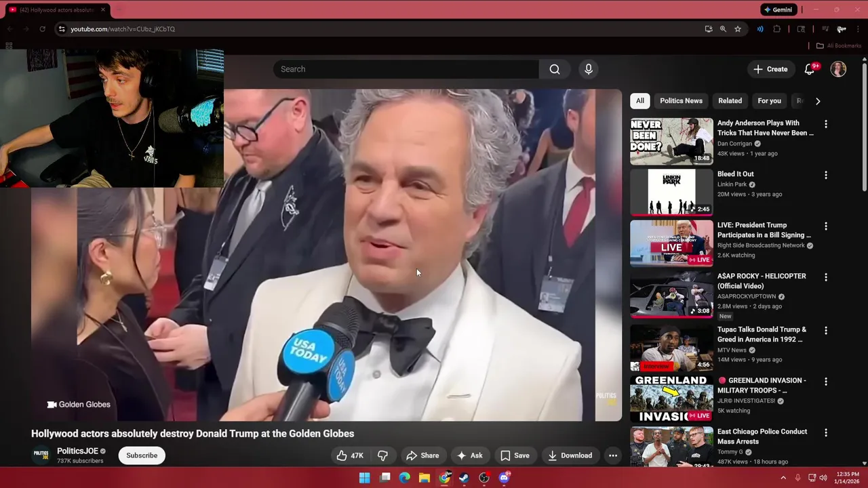Click the Golden Globes chapter label
This screenshot has width=868, height=488.
pyautogui.click(x=79, y=405)
